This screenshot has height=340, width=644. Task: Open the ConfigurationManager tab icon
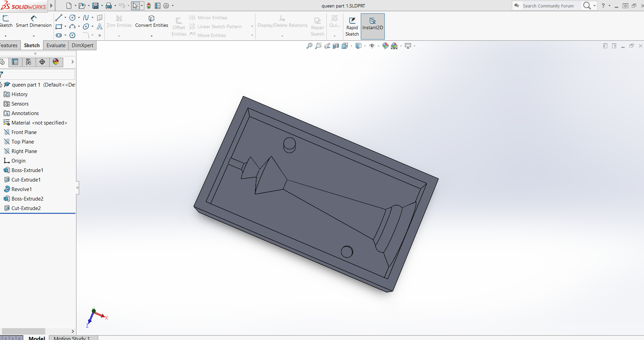click(x=29, y=62)
